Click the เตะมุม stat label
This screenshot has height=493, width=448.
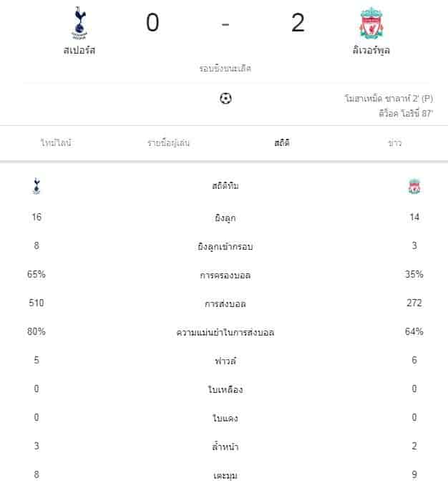225,475
